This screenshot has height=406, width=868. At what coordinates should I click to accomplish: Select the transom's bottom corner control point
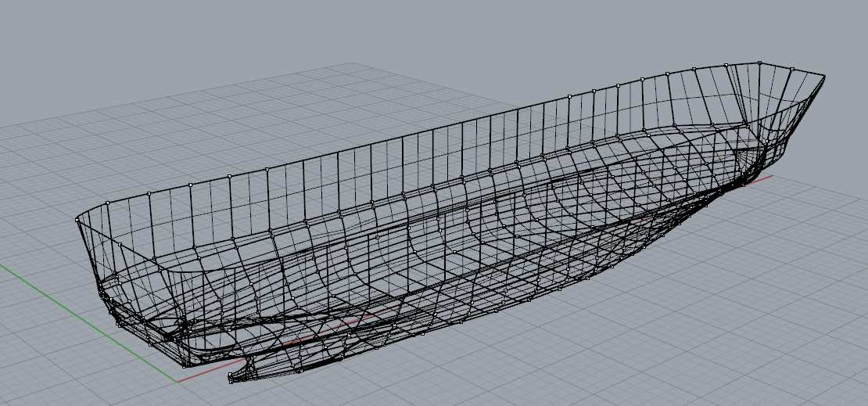pos(185,364)
